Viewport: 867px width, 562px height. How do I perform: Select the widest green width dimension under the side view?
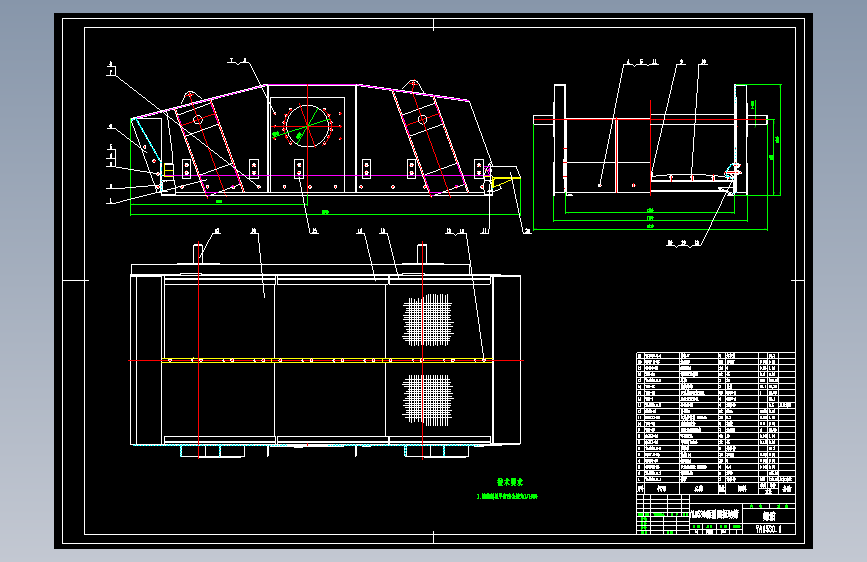[650, 228]
